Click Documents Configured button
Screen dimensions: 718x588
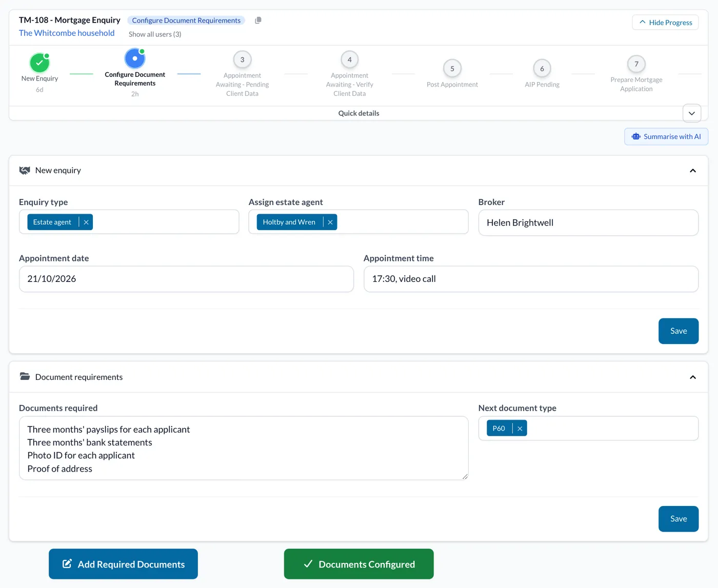(x=359, y=564)
